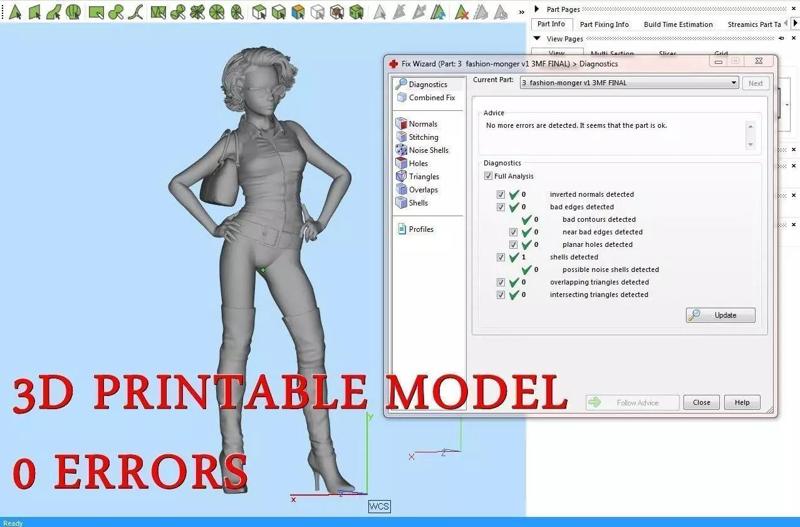Click the blue-and-orange cube selection icon
This screenshot has width=800, height=527.
click(298, 12)
